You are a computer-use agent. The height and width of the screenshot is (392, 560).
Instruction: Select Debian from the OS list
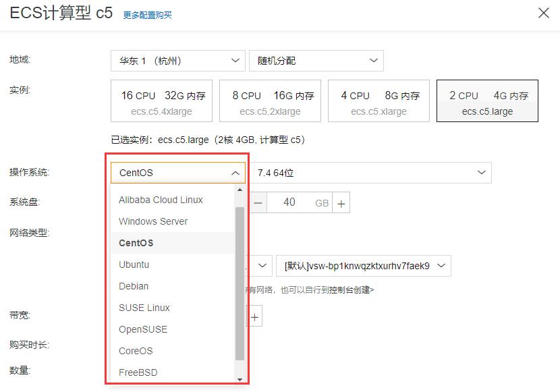[133, 286]
